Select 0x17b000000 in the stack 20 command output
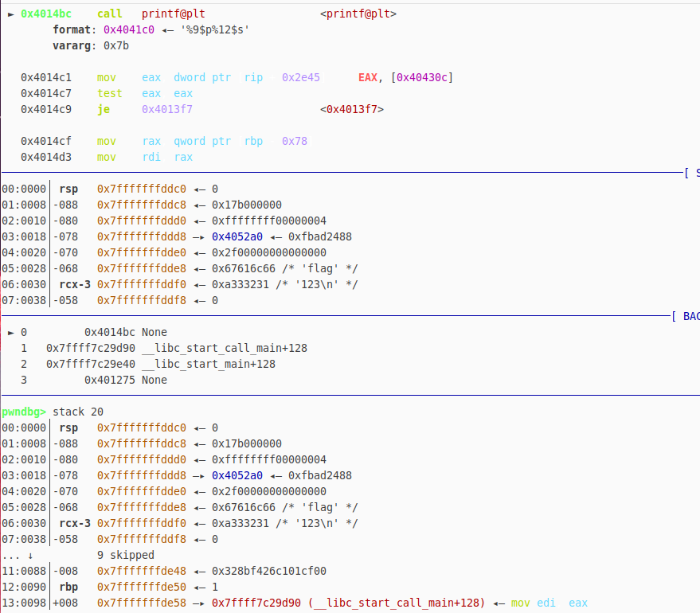700x613 pixels. click(x=246, y=444)
